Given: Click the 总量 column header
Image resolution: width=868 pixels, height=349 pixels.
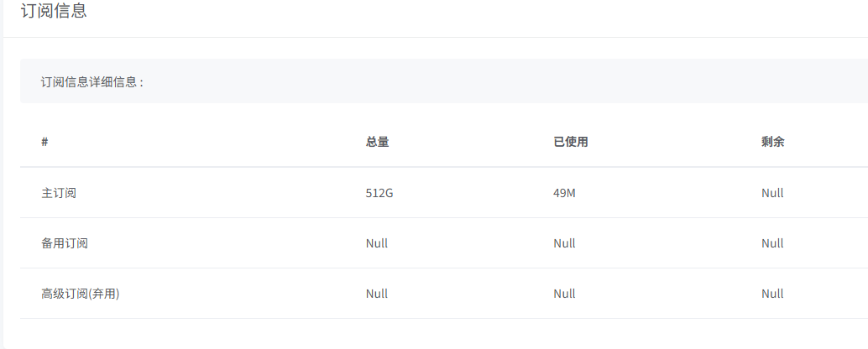Looking at the screenshot, I should tap(377, 142).
